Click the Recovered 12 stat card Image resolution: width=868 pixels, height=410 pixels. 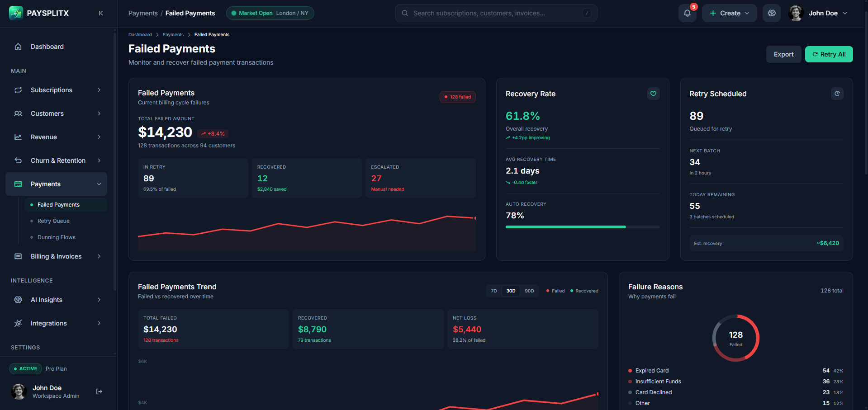307,178
